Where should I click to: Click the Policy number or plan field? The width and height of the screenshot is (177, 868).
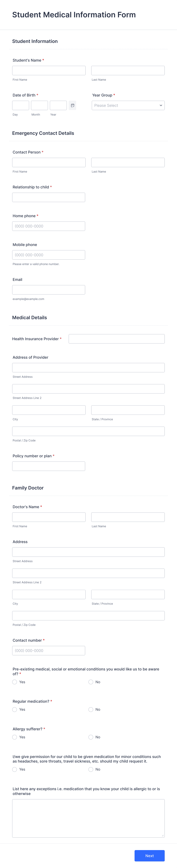pyautogui.click(x=49, y=466)
